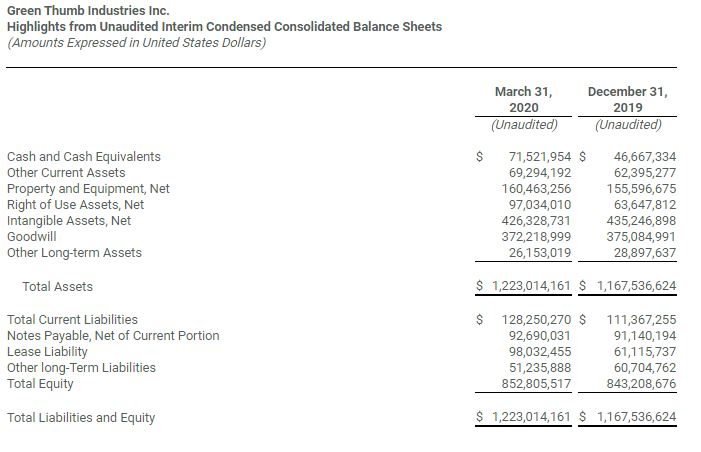Click the Right of Use Assets, Net label
Viewport: 701px width, 452px height.
[x=76, y=205]
